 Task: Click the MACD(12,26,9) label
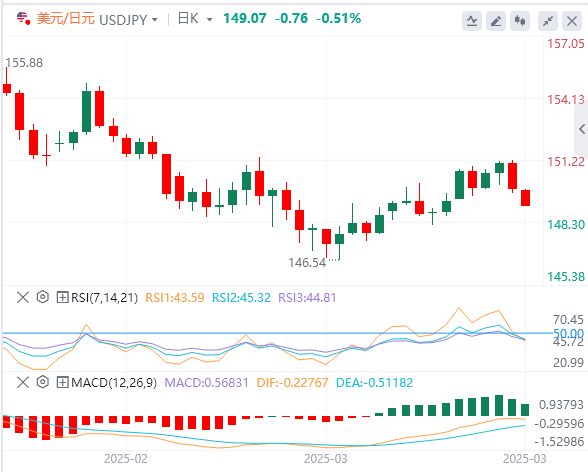tap(114, 383)
